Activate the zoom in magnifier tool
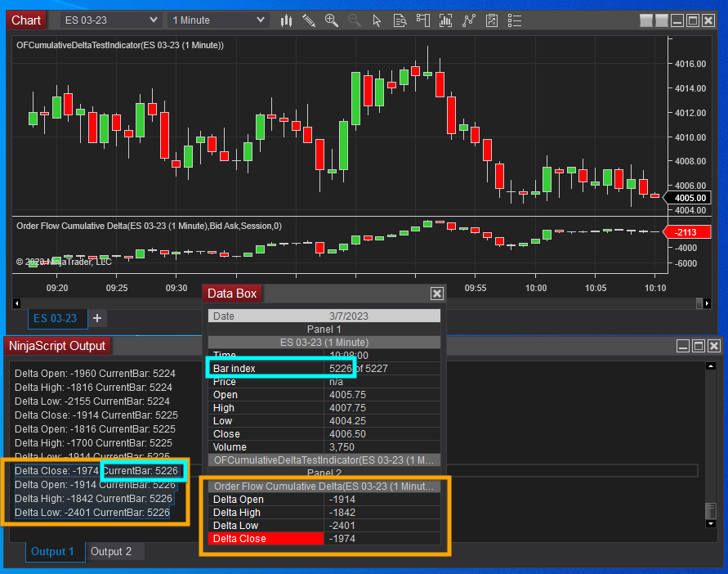 click(x=332, y=20)
